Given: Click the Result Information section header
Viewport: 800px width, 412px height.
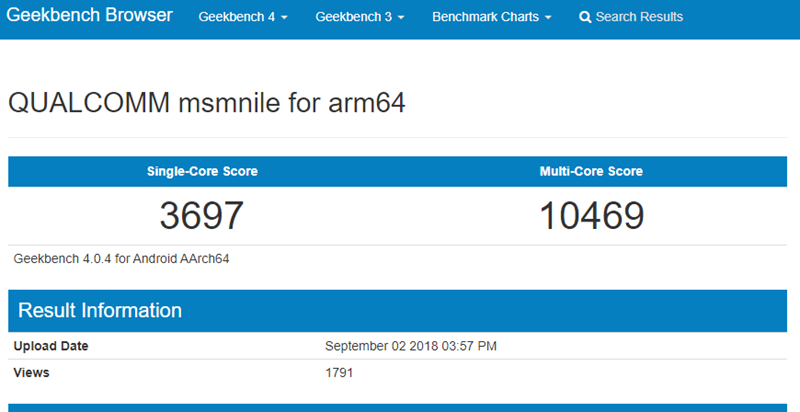Looking at the screenshot, I should coord(100,310).
